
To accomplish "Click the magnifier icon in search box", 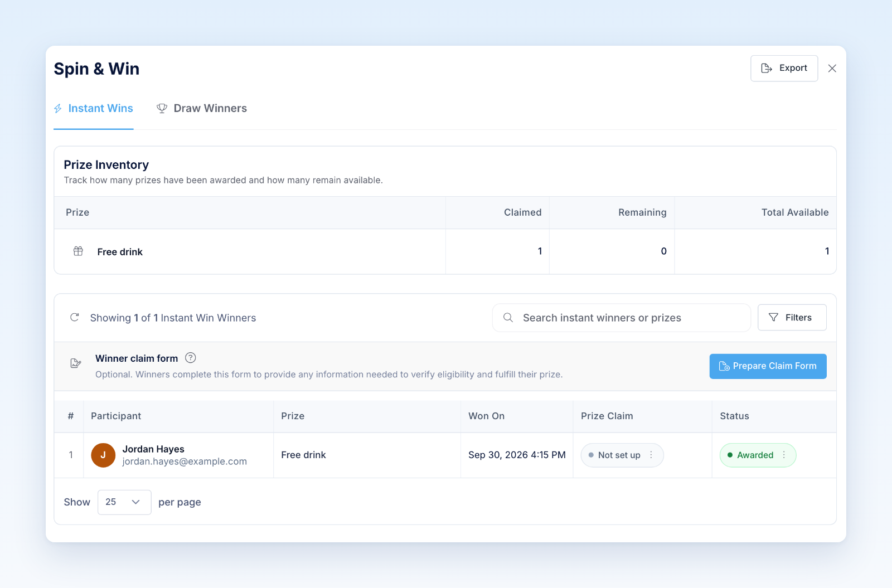I will pos(508,318).
